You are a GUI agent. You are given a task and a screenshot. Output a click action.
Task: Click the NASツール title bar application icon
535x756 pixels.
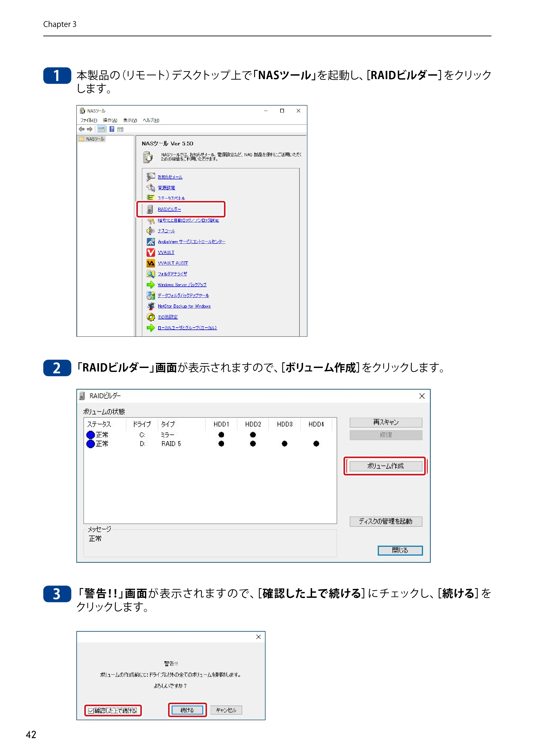82,111
